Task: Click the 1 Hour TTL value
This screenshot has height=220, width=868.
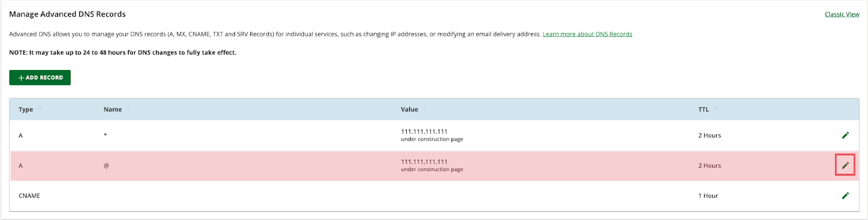Action: click(x=708, y=196)
